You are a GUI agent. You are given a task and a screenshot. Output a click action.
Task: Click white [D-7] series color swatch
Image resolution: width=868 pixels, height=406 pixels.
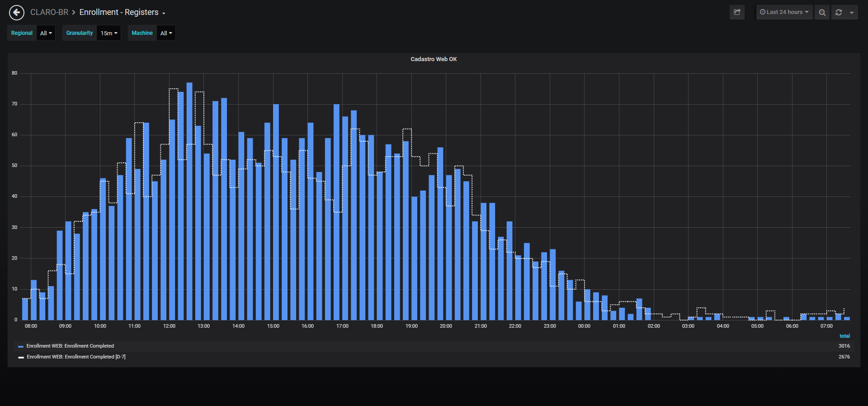[21, 357]
